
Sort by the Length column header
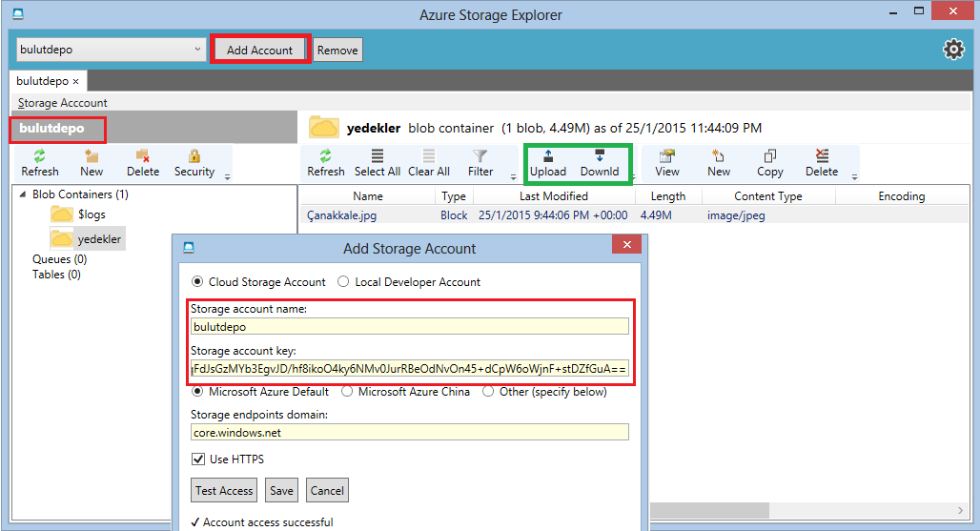click(668, 196)
